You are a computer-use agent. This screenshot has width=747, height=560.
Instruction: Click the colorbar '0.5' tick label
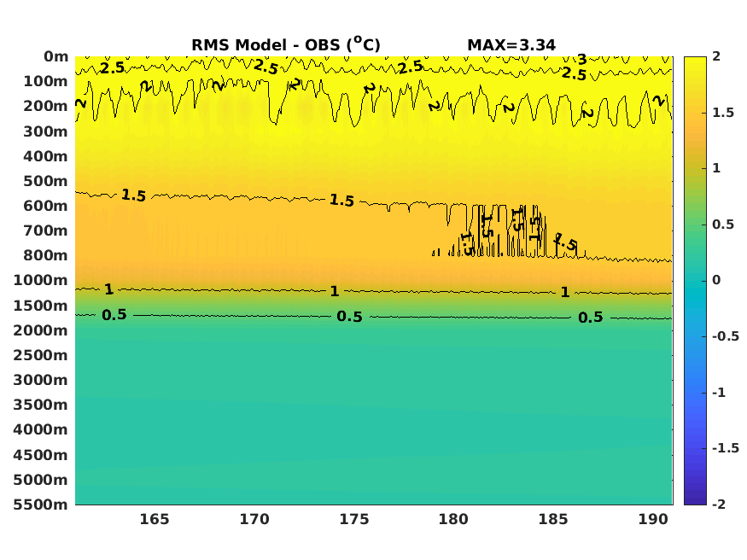click(x=723, y=225)
